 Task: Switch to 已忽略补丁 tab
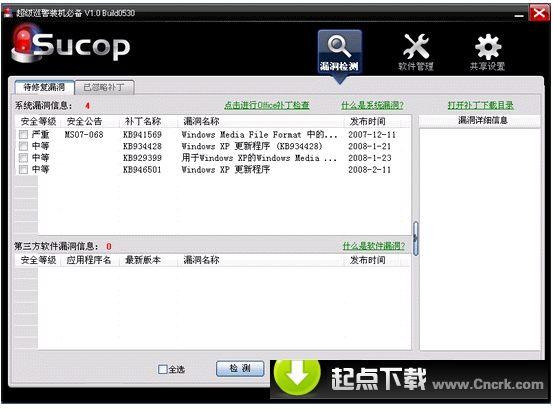coord(104,87)
